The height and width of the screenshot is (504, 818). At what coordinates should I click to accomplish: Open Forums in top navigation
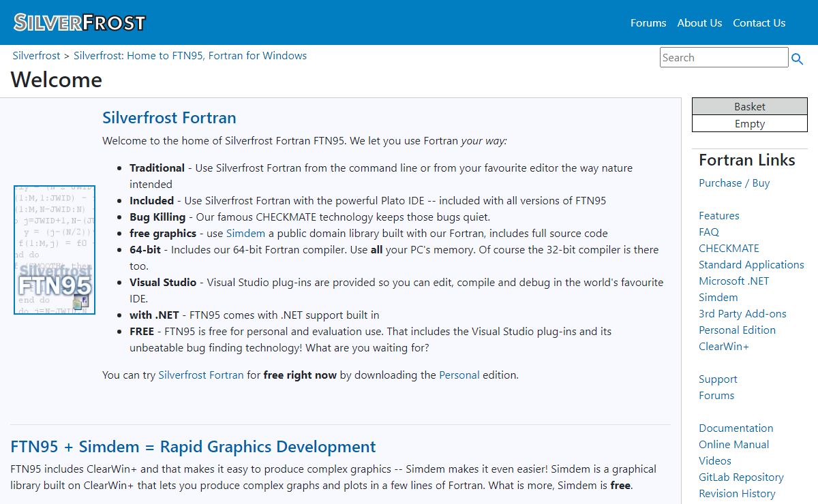[648, 22]
